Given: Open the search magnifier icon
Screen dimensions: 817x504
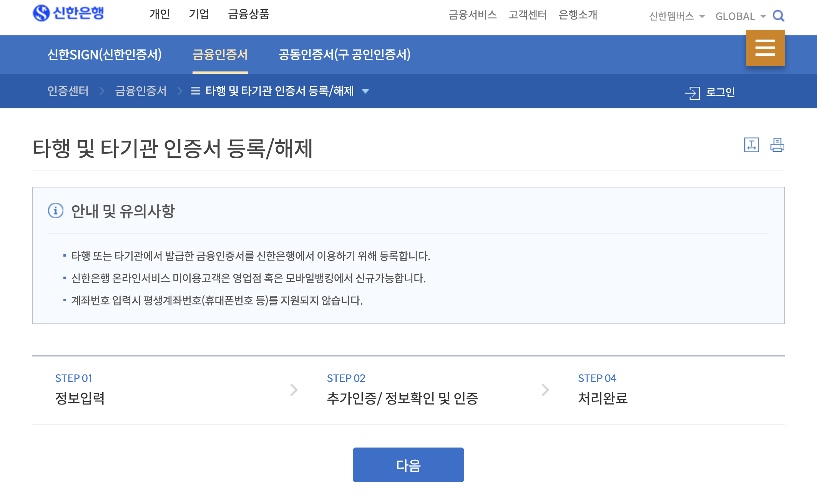Looking at the screenshot, I should point(778,16).
